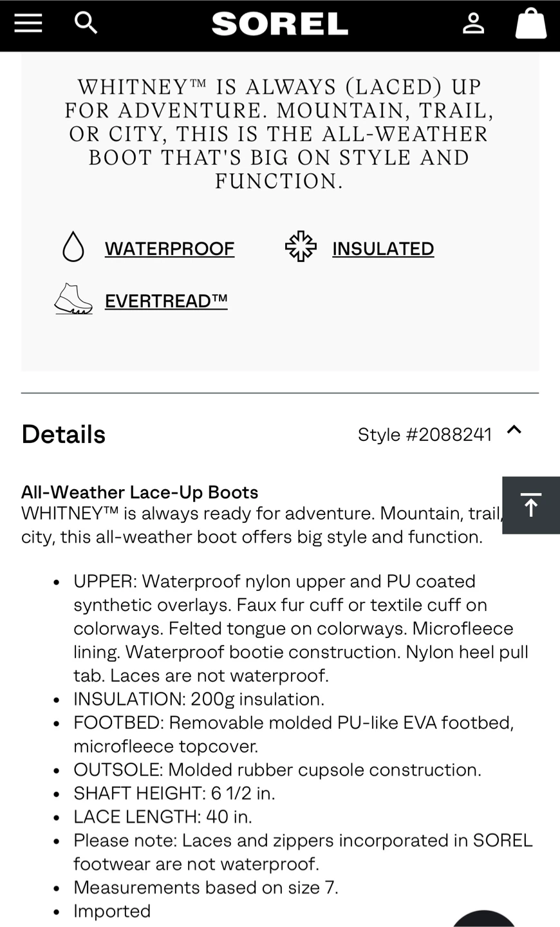Image resolution: width=560 pixels, height=927 pixels.
Task: Click the Whitney tagline banner text
Action: (279, 134)
